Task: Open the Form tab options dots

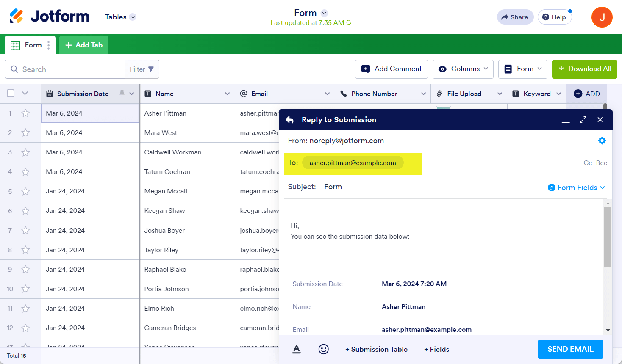Action: pyautogui.click(x=49, y=45)
